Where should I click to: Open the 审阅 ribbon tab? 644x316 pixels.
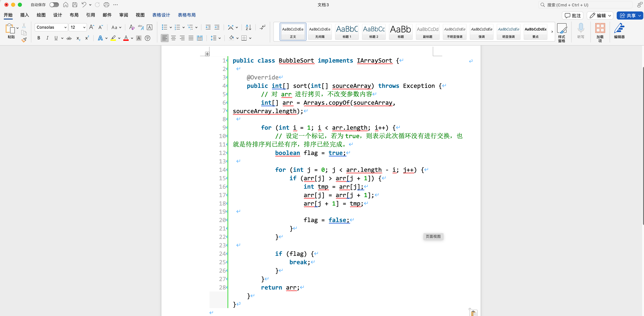(123, 15)
